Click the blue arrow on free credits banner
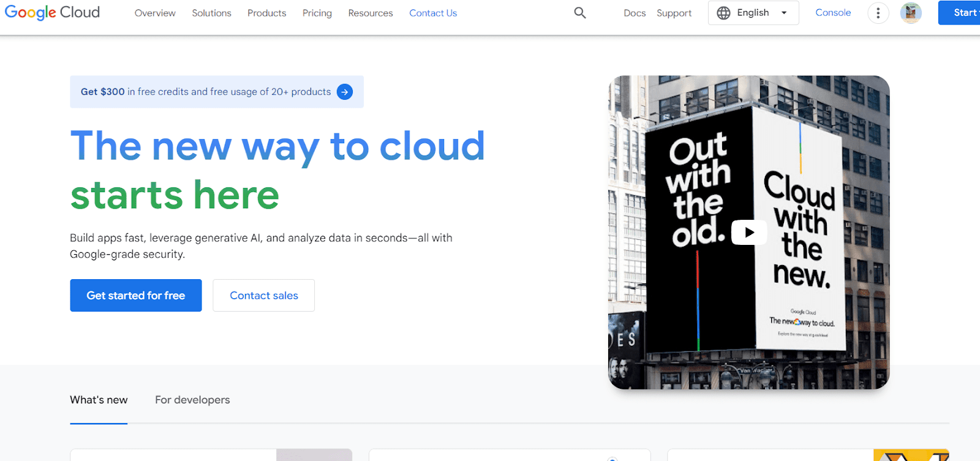 [345, 92]
